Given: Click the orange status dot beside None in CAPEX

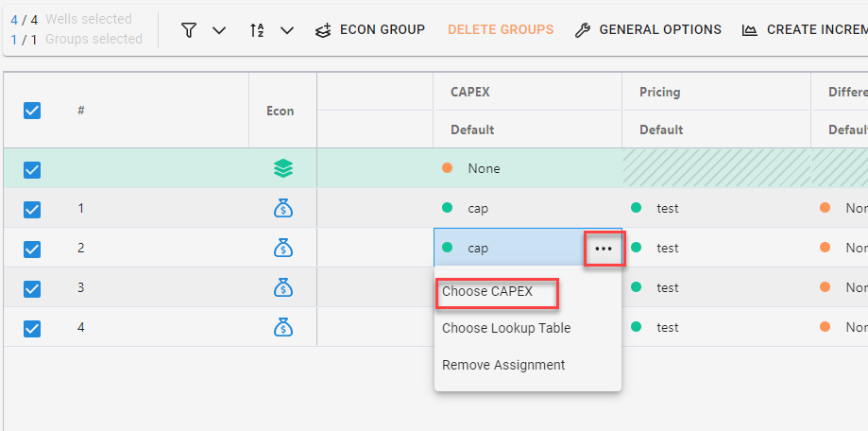Looking at the screenshot, I should [447, 168].
